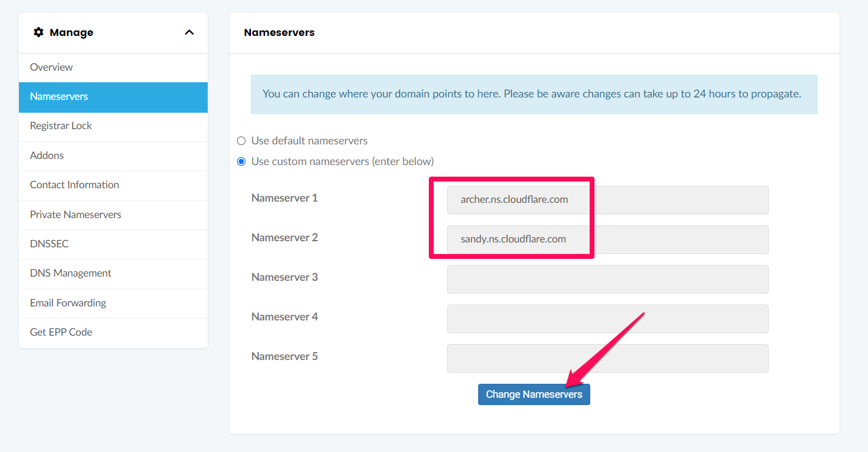Request the EPP Code
This screenshot has height=452, width=868.
click(61, 332)
